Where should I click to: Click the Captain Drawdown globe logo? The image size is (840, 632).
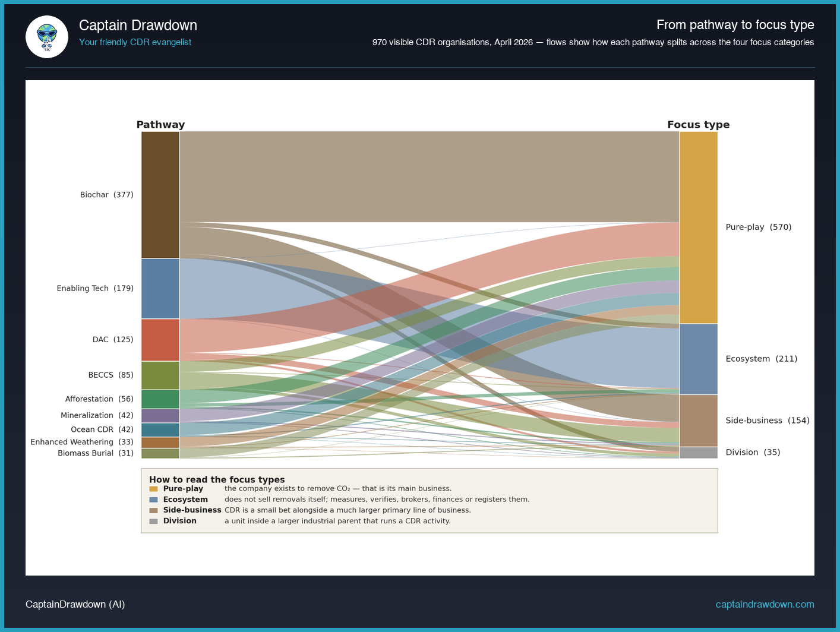tap(47, 37)
